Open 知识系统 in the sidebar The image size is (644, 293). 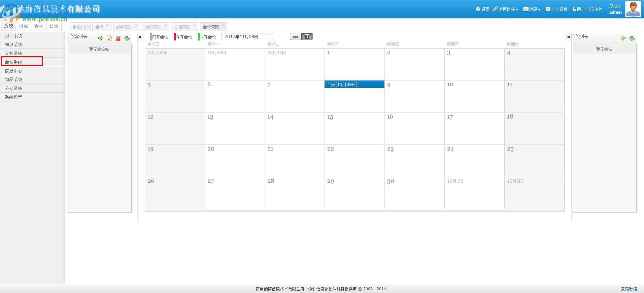click(32, 44)
